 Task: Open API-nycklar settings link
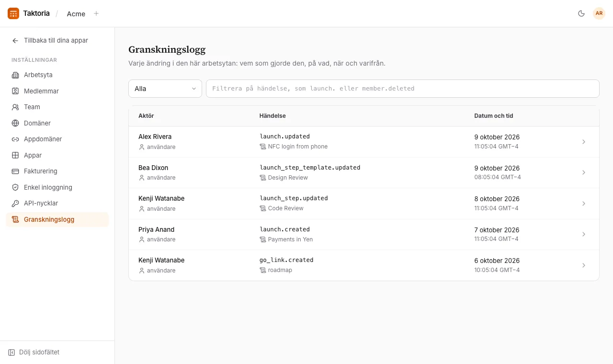pos(57,204)
